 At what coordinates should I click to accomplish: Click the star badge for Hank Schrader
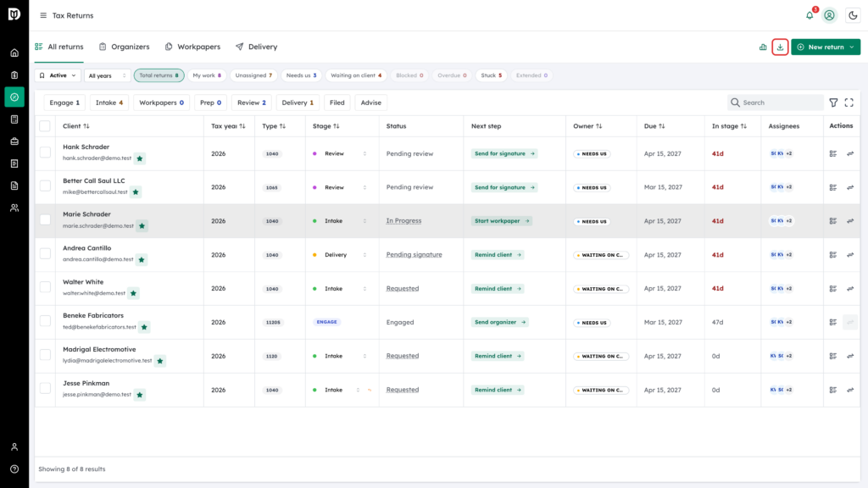pyautogui.click(x=140, y=158)
